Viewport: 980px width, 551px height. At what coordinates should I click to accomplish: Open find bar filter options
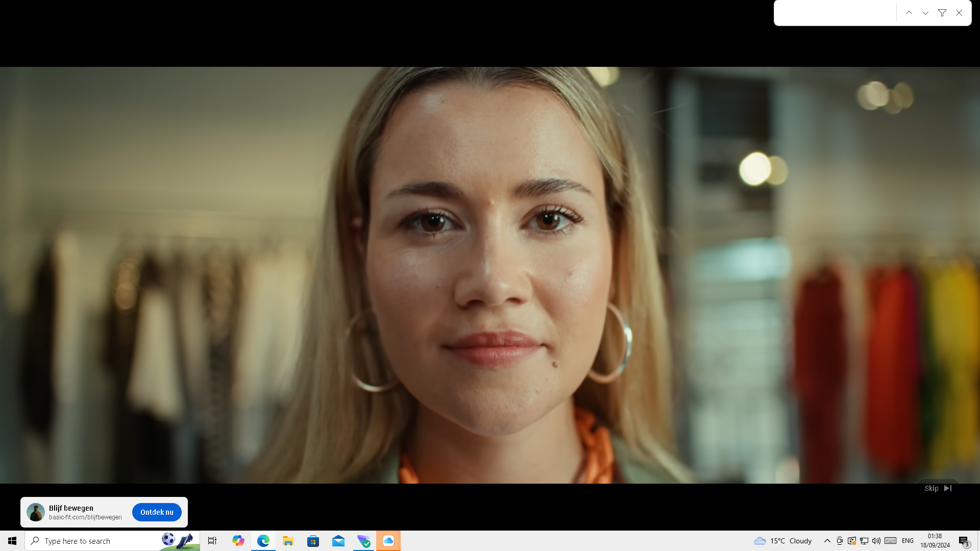pos(942,13)
